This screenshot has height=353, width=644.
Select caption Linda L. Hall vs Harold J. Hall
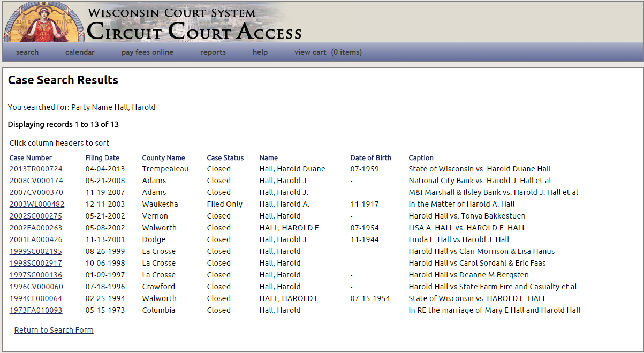tap(459, 239)
